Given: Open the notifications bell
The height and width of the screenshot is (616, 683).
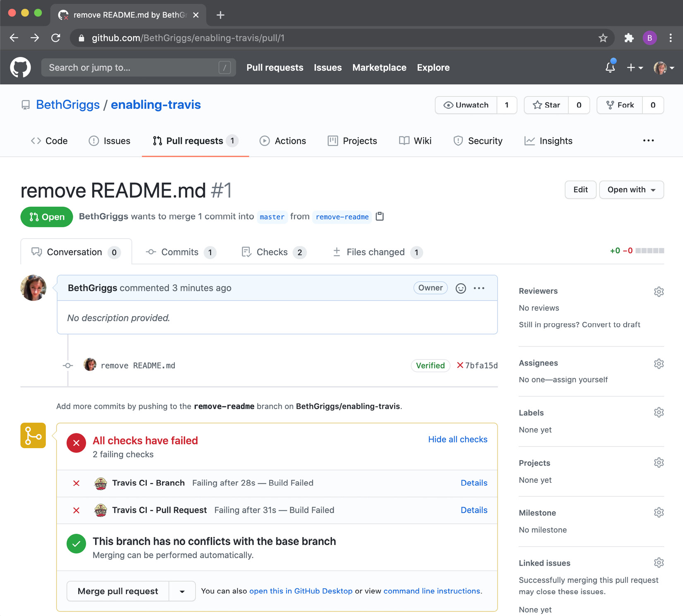Looking at the screenshot, I should coord(610,67).
